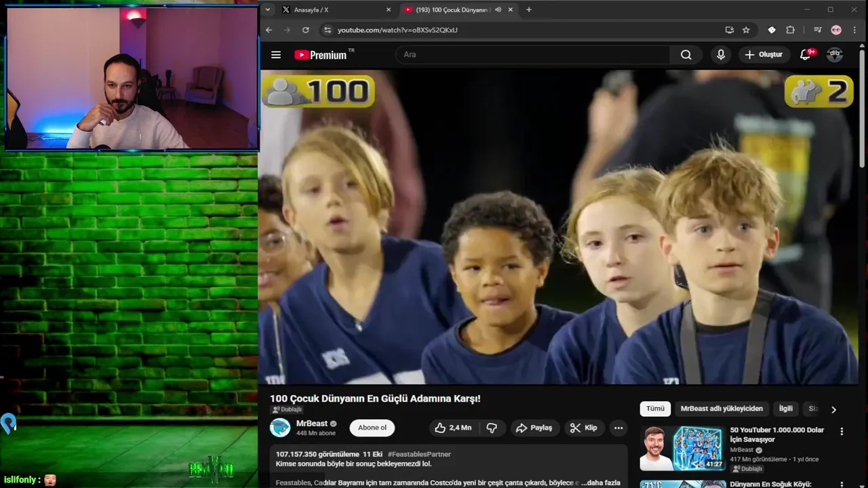Open the MrBeast channel name link
This screenshot has width=868, height=488.
(x=312, y=424)
